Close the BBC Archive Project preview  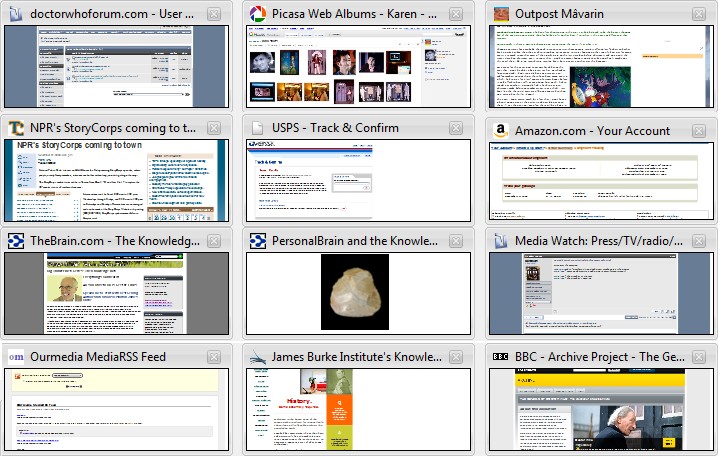click(699, 357)
